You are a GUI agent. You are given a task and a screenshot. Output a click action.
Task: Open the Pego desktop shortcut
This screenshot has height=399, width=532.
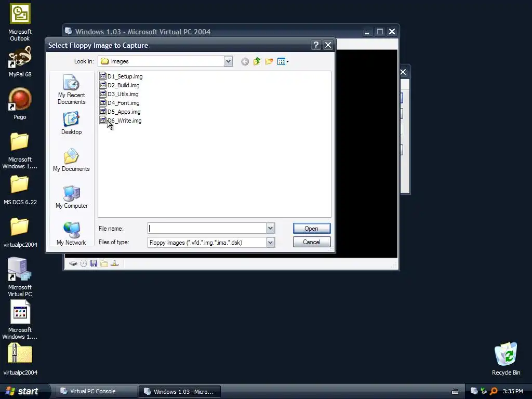coord(20,104)
